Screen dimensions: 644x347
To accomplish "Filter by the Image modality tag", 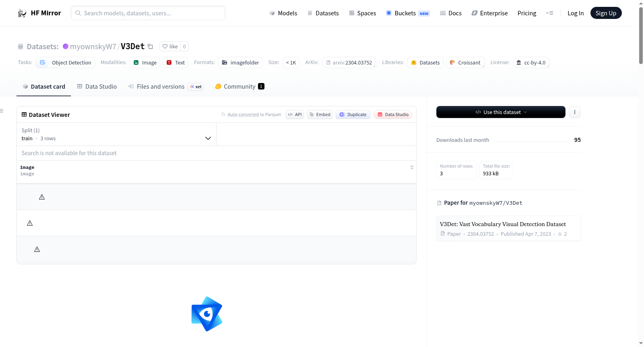I will [x=145, y=62].
